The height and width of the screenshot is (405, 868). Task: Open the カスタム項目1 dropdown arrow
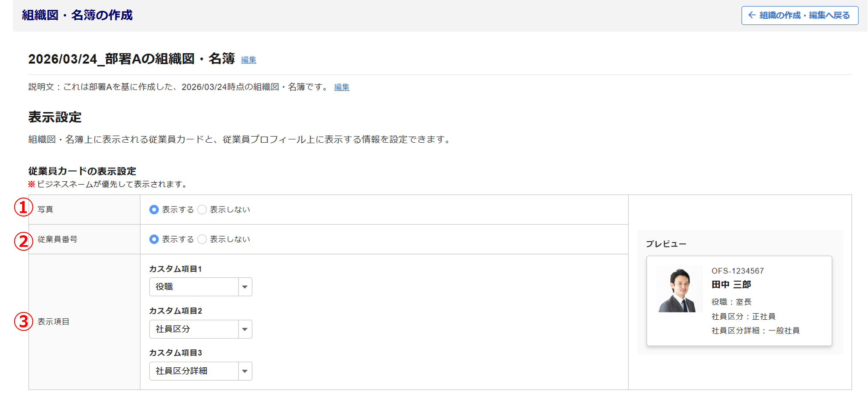click(x=245, y=287)
